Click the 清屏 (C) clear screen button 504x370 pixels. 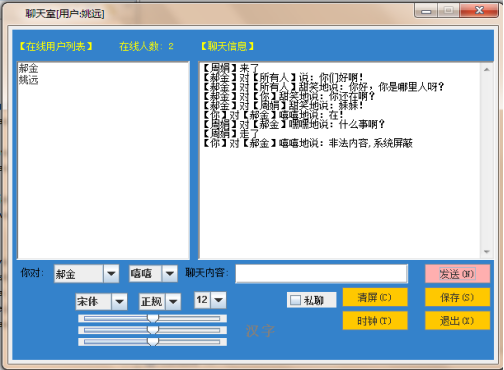[x=375, y=297]
